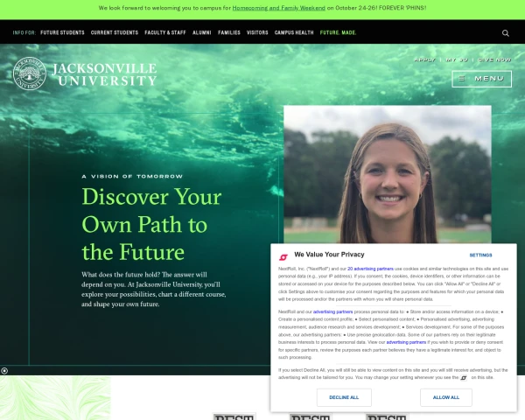
Task: Click the Decline All button
Action: pos(344,397)
